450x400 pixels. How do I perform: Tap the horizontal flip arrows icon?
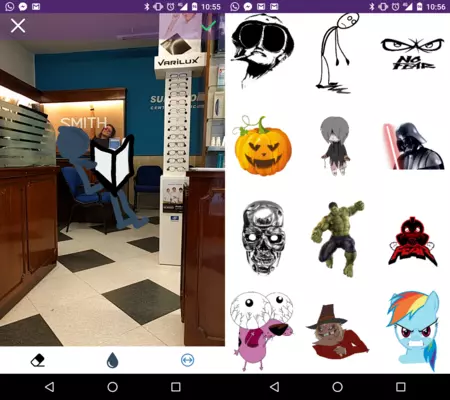[x=187, y=360]
